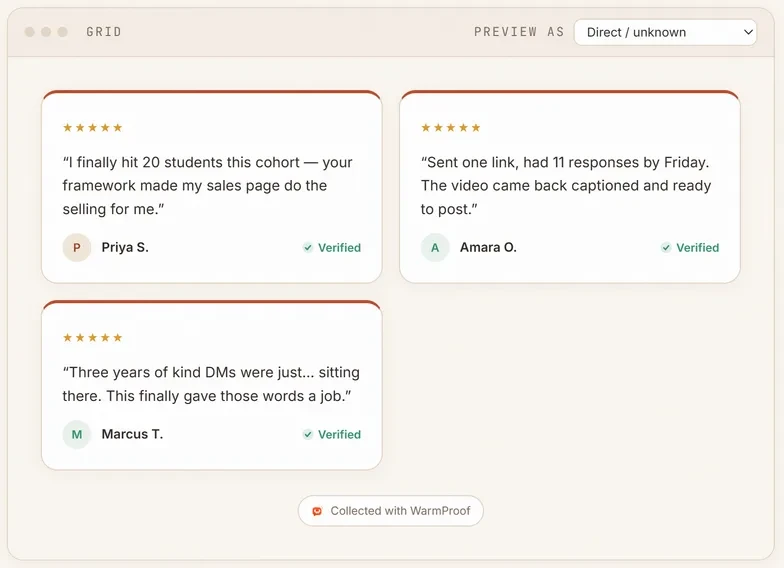The width and height of the screenshot is (784, 568).
Task: Click the Collected with WarmProof badge
Action: pos(390,510)
